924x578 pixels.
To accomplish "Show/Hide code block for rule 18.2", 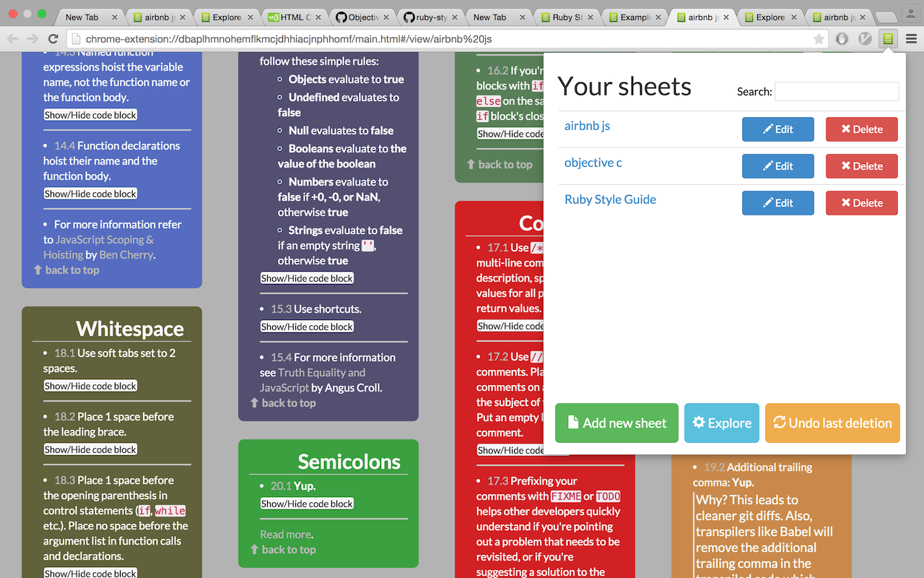I will coord(90,449).
